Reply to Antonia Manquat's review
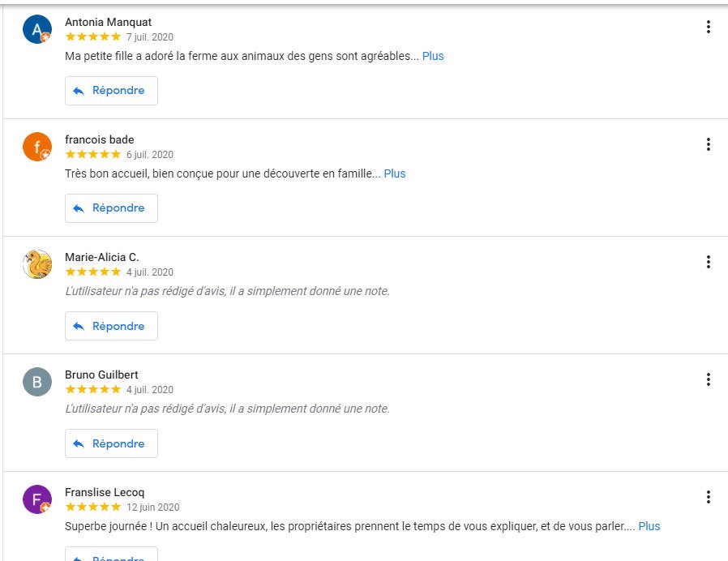728x561 pixels. tap(111, 91)
